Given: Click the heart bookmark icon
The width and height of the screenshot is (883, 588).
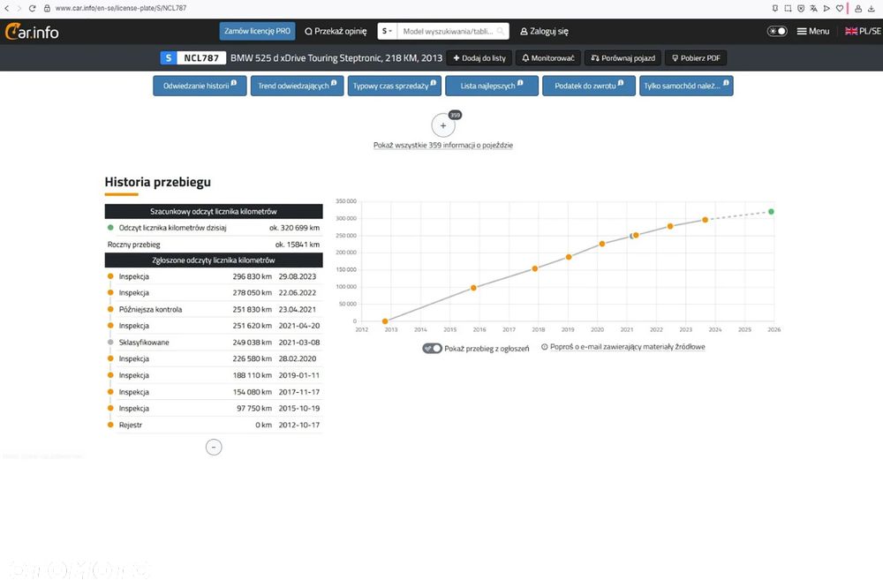Looking at the screenshot, I should 840,8.
